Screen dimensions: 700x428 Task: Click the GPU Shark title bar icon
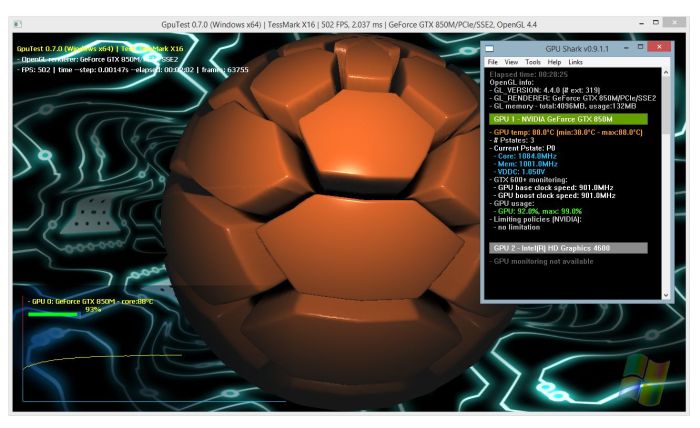point(490,48)
